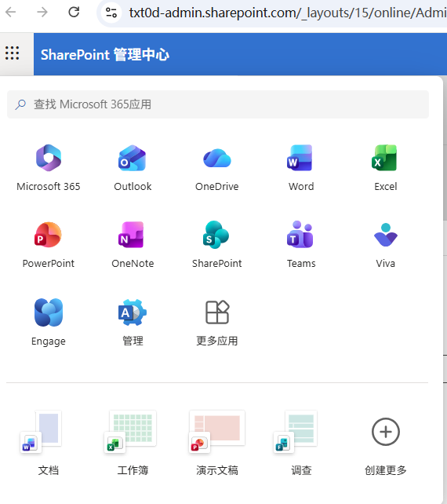Open OneDrive app
The width and height of the screenshot is (447, 504).
click(217, 168)
